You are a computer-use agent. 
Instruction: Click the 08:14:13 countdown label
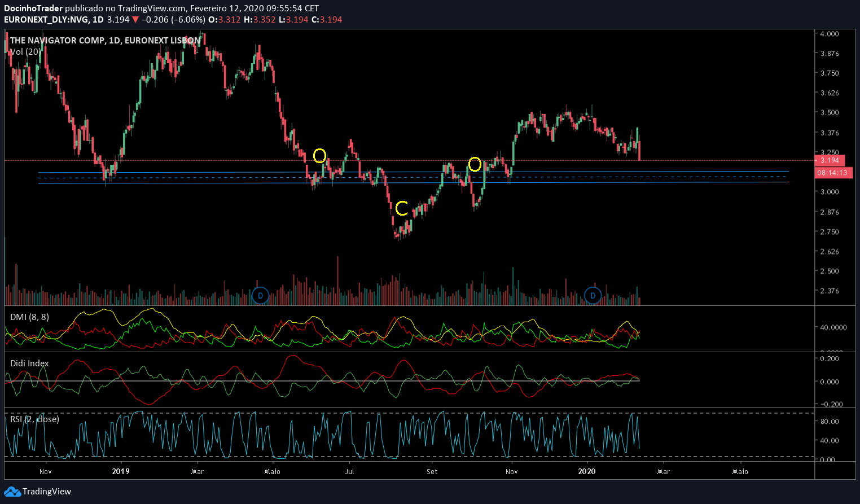coord(832,173)
